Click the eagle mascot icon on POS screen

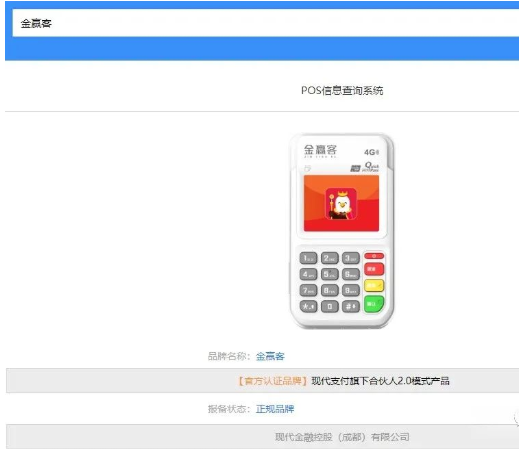click(x=341, y=204)
